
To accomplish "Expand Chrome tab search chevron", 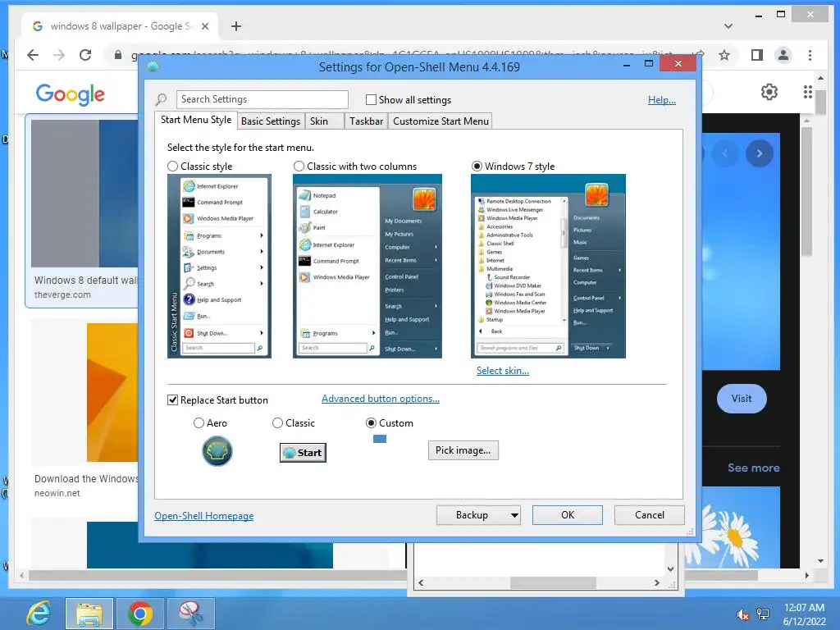I will coord(728,26).
